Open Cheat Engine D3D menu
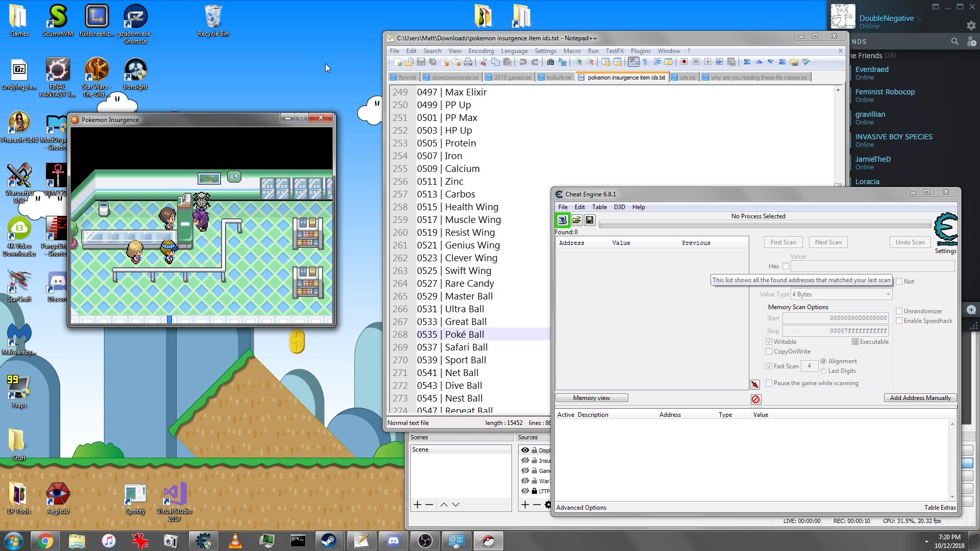Viewport: 980px width, 551px height. coord(619,207)
